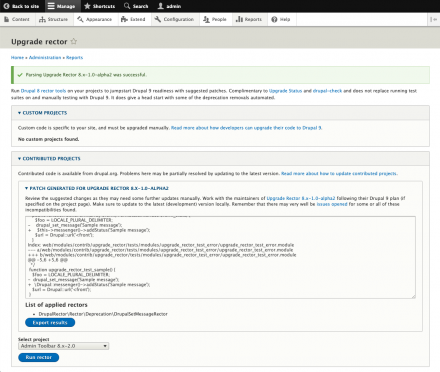Screen dimensions: 440x372
Task: Open the Extend toolbar item
Action: point(133,19)
